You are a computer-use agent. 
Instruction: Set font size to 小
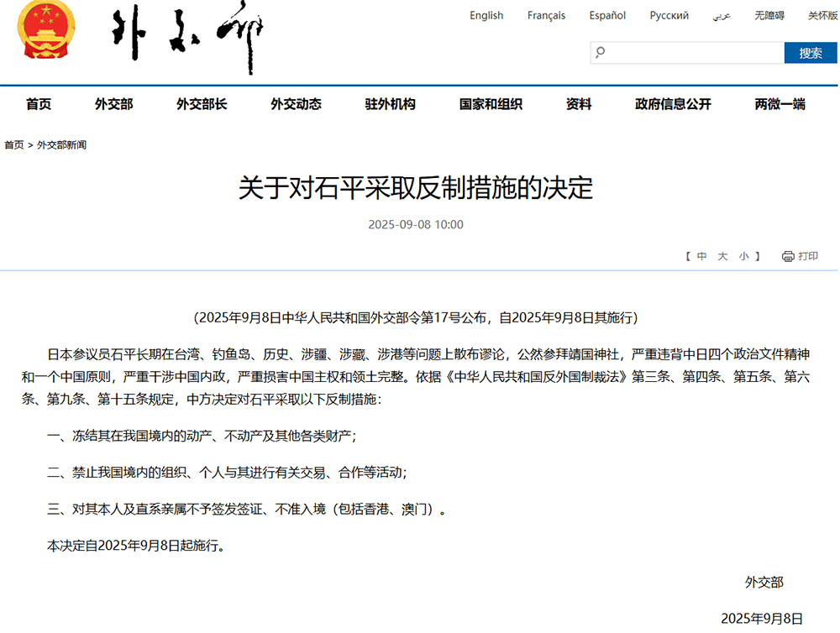tap(743, 257)
